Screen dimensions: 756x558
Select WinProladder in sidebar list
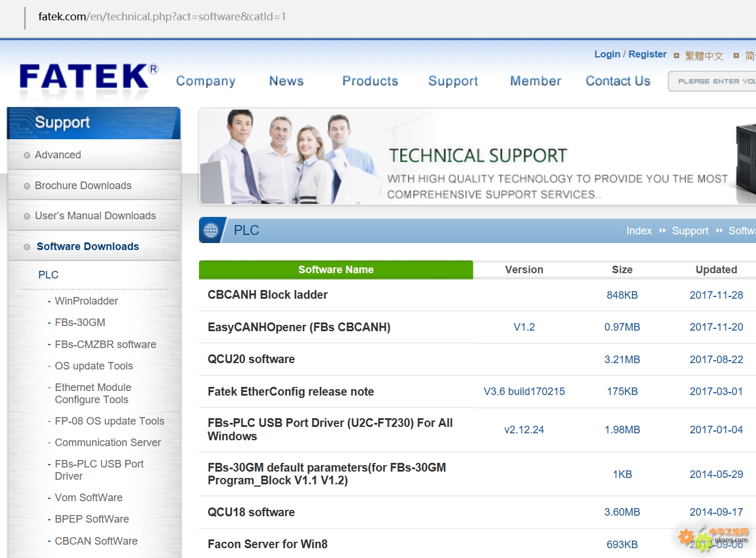(86, 301)
